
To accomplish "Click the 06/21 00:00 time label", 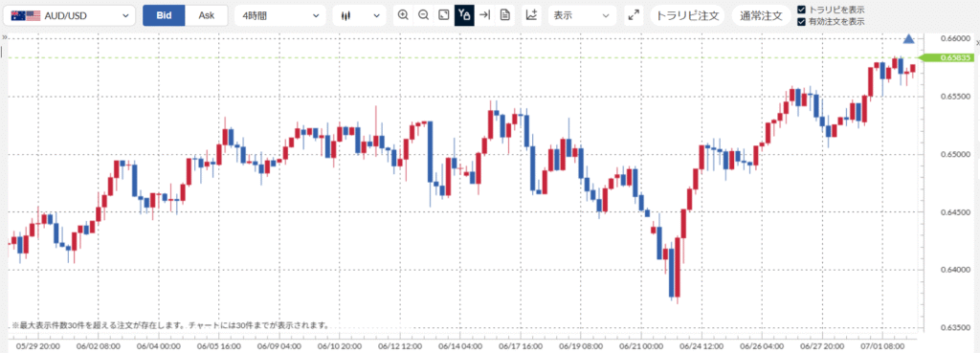I will (640, 345).
